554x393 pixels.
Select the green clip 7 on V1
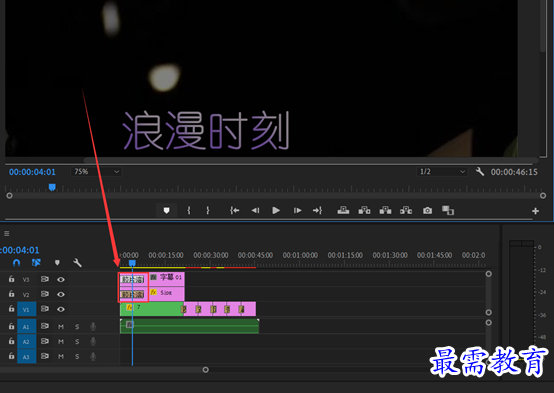point(152,309)
